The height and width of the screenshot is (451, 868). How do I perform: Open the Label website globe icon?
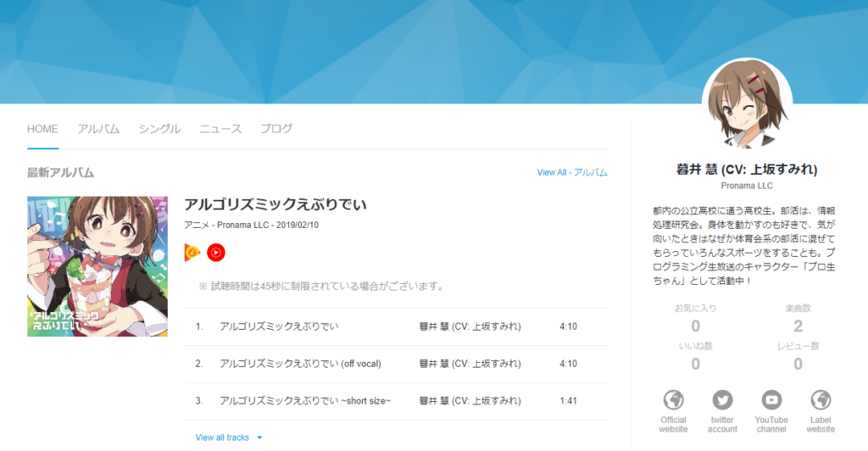(820, 400)
